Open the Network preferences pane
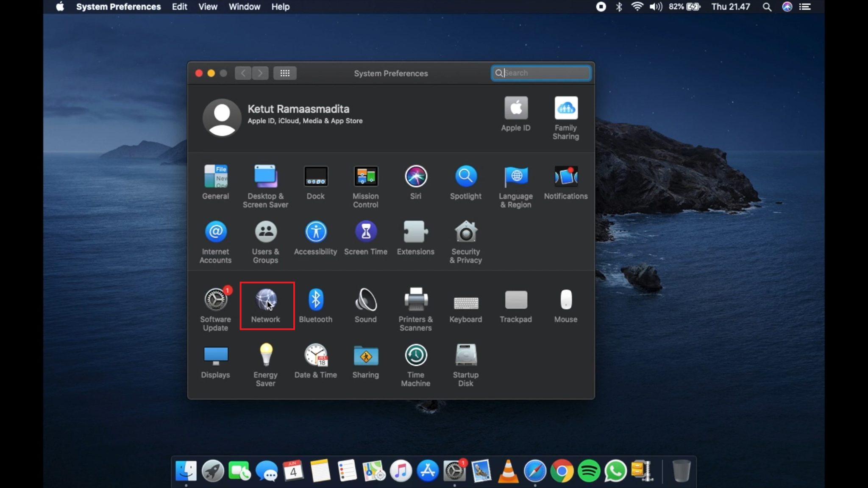The width and height of the screenshot is (868, 488). pyautogui.click(x=266, y=305)
